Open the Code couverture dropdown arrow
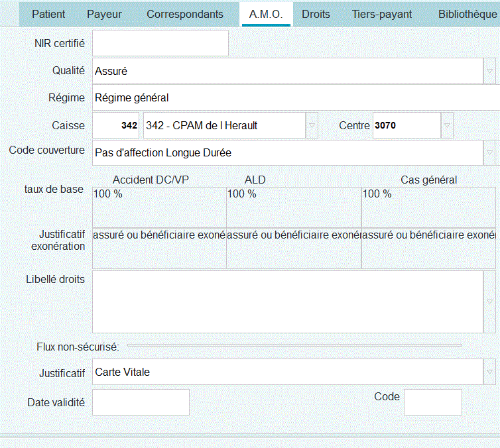 (490, 152)
